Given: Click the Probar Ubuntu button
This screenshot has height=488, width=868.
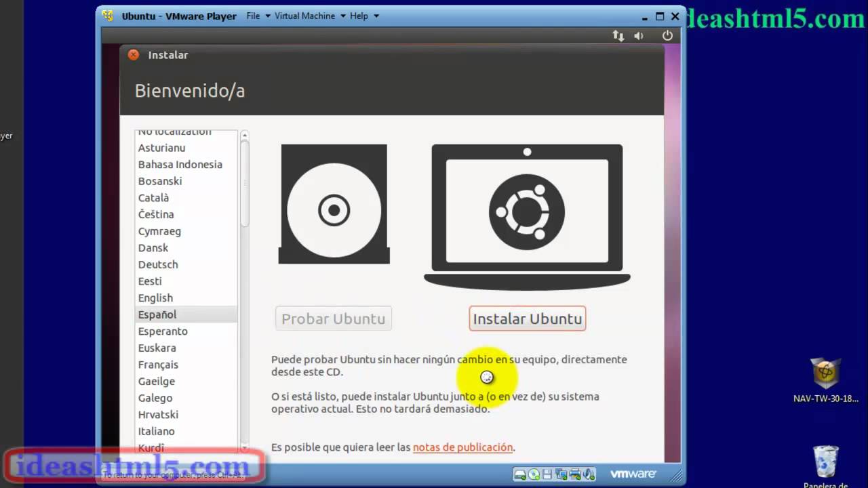Looking at the screenshot, I should [x=334, y=319].
